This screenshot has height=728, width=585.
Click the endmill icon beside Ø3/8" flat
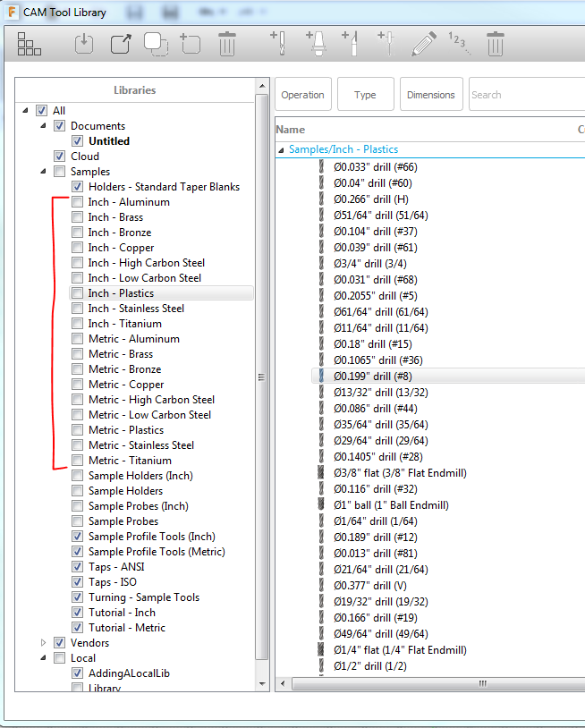tap(321, 472)
